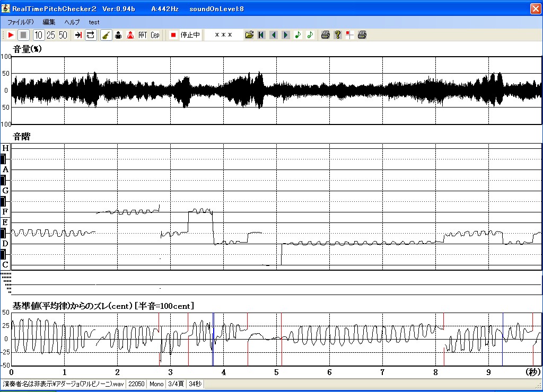The width and height of the screenshot is (543, 392).
Task: Click the black key between D and C
Action: [x=3, y=255]
